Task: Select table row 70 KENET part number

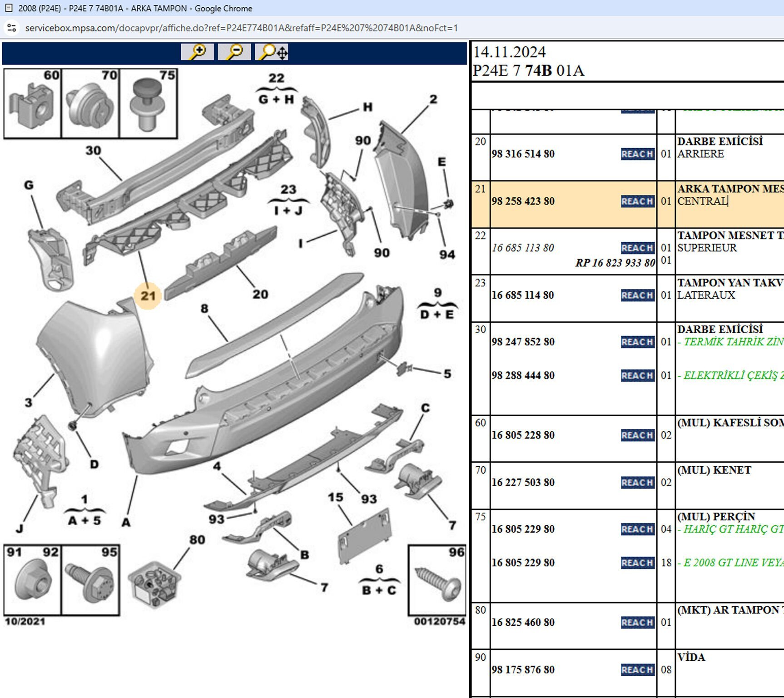Action: click(x=523, y=483)
